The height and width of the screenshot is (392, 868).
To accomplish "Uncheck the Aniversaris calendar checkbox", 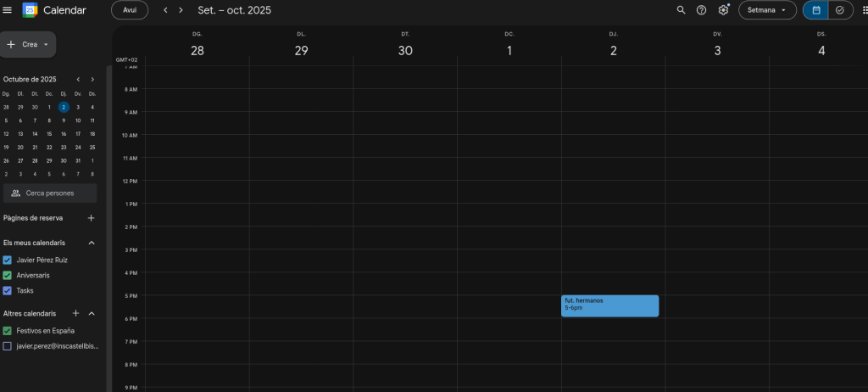I will 8,276.
